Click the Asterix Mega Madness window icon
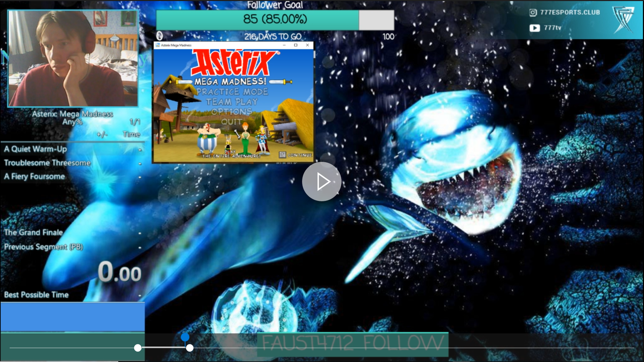Viewport: 644px width, 362px height. click(x=157, y=45)
